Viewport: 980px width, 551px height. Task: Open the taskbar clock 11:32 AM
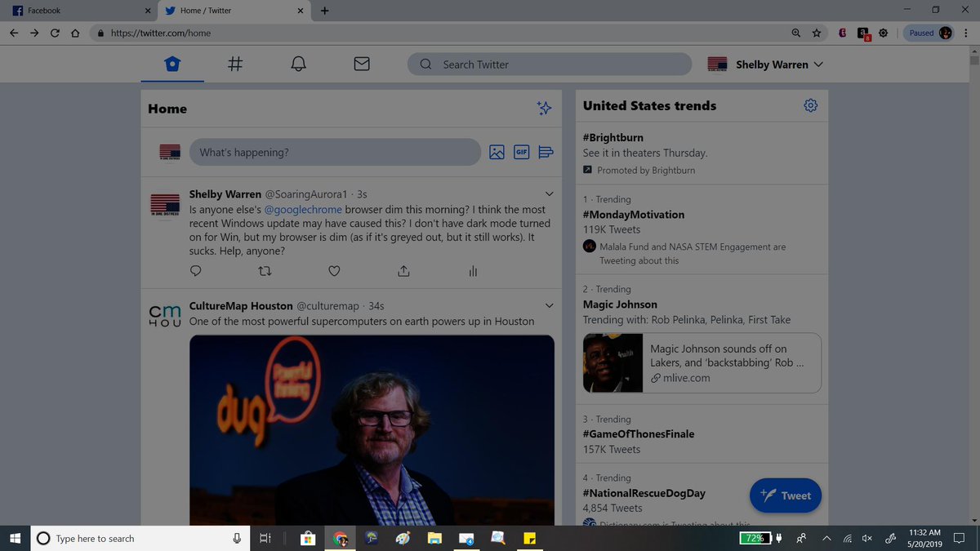pos(924,538)
